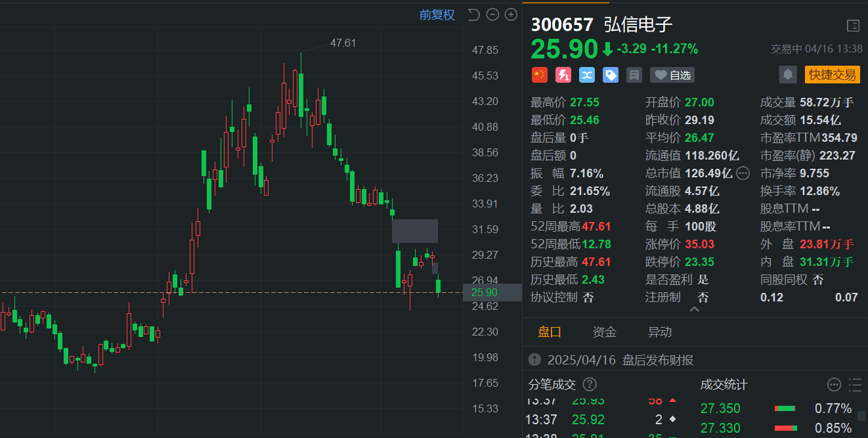868x438 pixels.
Task: Click the 成交额 15.54亿 value
Action: [x=820, y=120]
